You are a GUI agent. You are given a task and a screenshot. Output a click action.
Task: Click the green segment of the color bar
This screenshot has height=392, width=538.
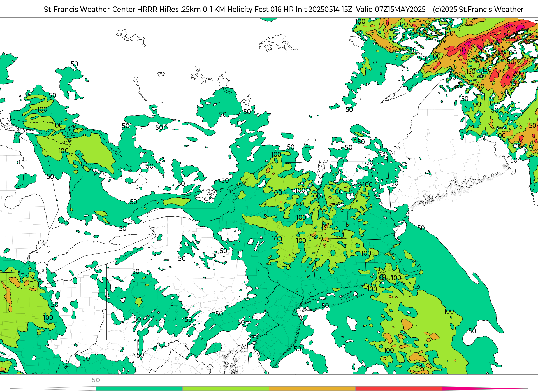click(139, 389)
